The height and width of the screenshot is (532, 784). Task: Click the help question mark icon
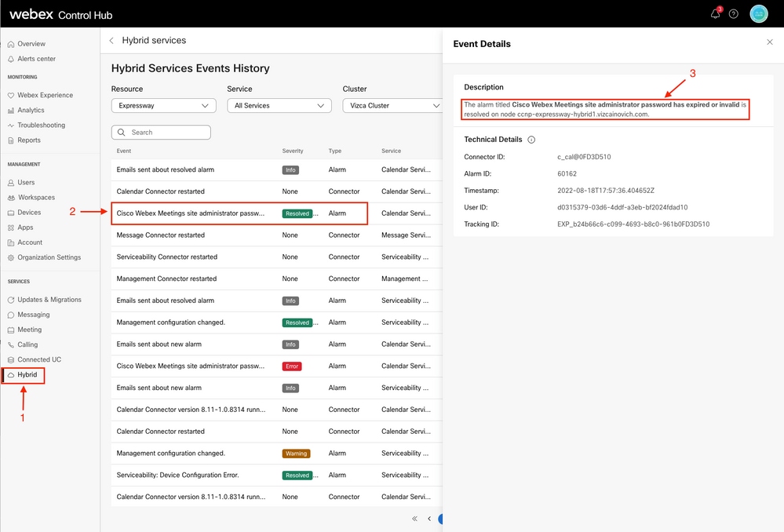734,14
